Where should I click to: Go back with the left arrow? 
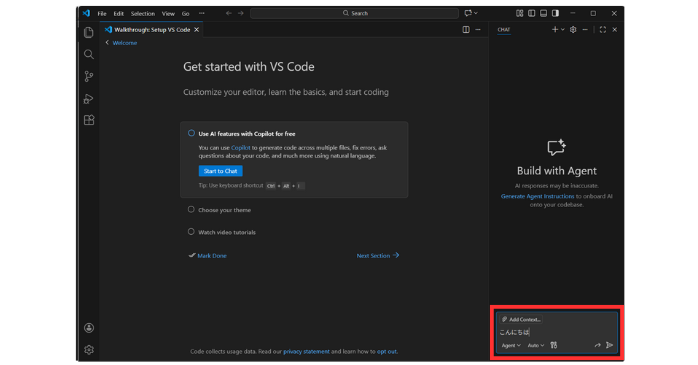228,13
